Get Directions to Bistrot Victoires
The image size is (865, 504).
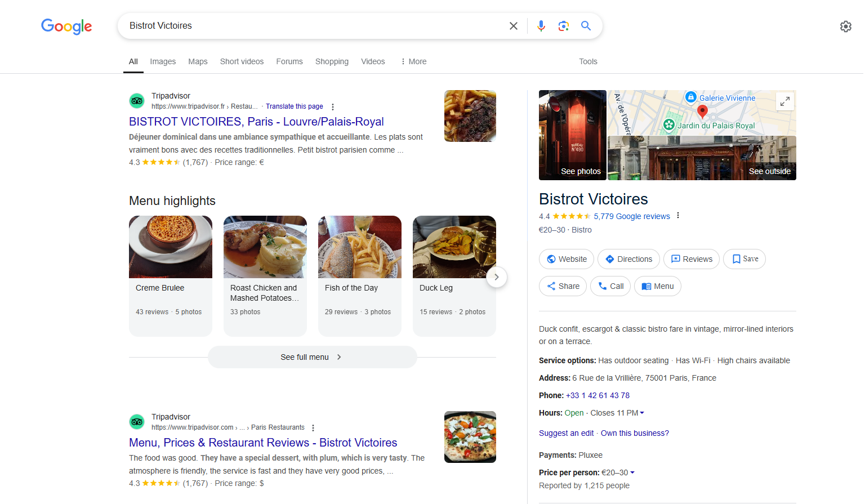click(x=628, y=259)
